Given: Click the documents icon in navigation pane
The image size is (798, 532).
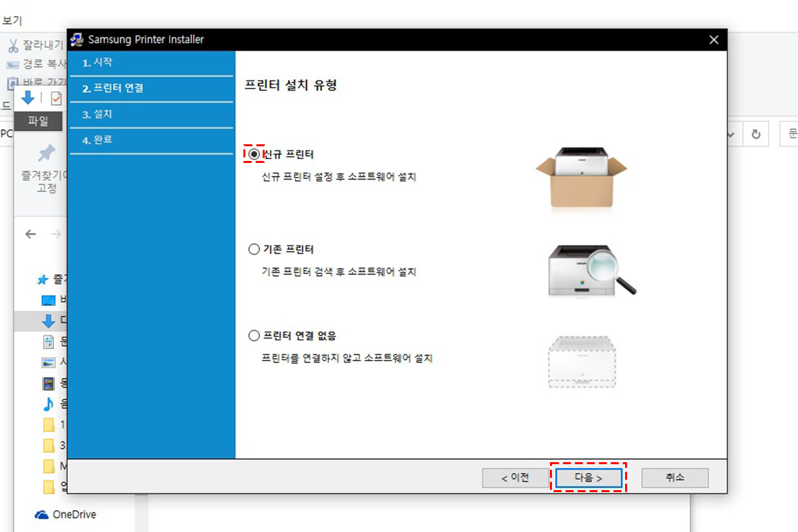Looking at the screenshot, I should click(48, 342).
